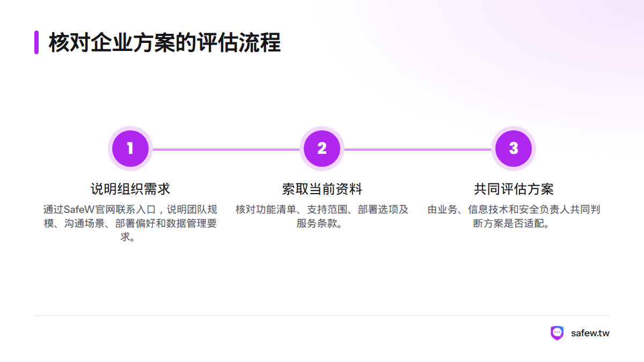Click the SafeW shield chat logo
Viewport: 644px width, 362px height.
click(x=558, y=333)
